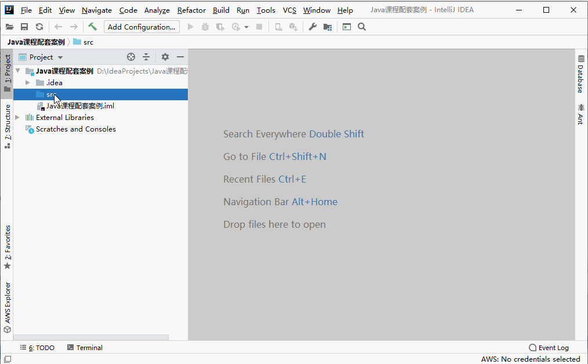Image resolution: width=588 pixels, height=364 pixels.
Task: Click AWS: No credentials selected status
Action: [x=531, y=359]
